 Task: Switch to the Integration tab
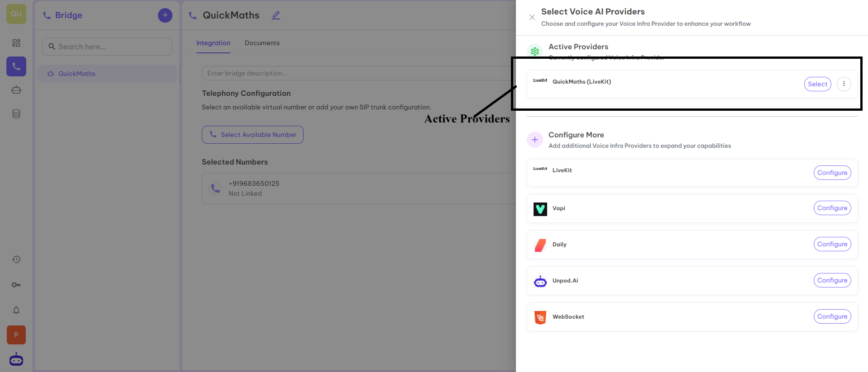tap(213, 43)
